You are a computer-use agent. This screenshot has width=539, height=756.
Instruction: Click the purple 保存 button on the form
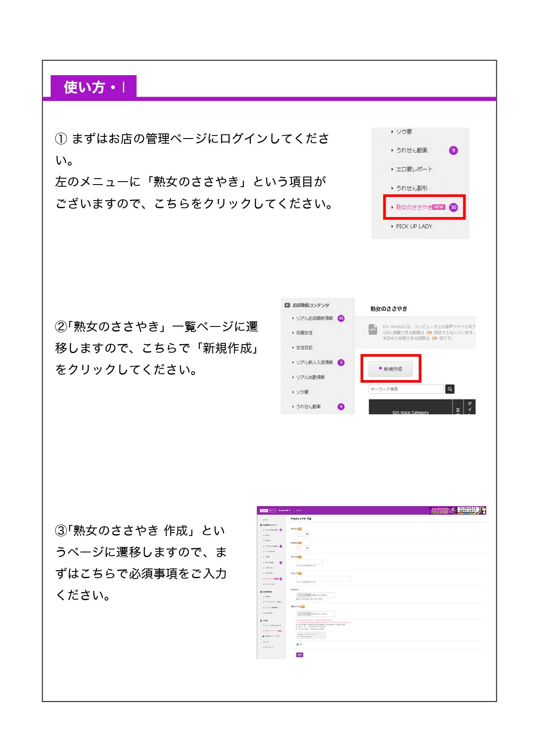tap(299, 655)
